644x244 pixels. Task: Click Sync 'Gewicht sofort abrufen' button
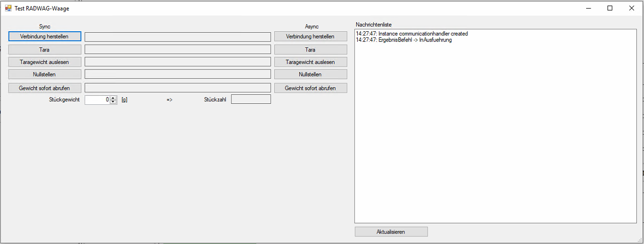[x=45, y=88]
